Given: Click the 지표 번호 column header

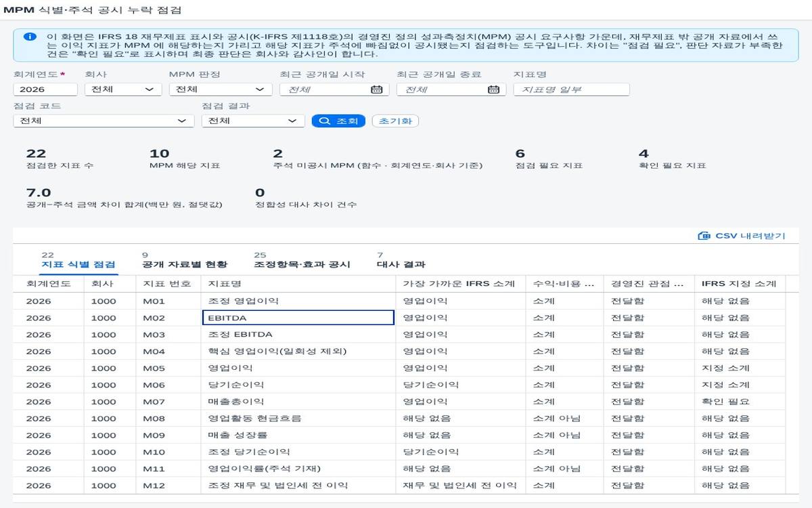Looking at the screenshot, I should point(168,284).
